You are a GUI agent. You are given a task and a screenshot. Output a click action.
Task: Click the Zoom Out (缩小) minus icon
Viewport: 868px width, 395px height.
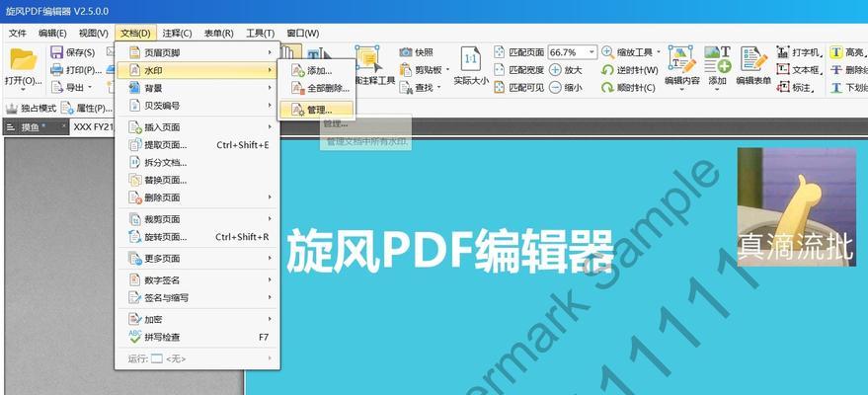pyautogui.click(x=555, y=88)
